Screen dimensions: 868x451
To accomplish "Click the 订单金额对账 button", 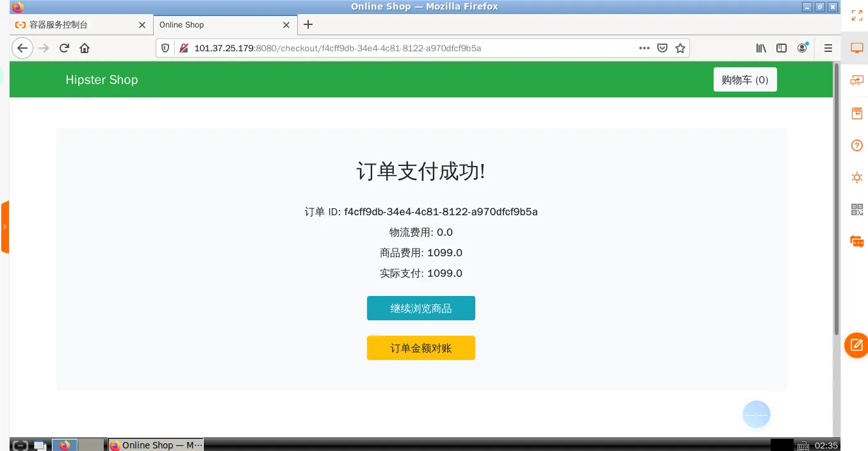I will coord(421,348).
